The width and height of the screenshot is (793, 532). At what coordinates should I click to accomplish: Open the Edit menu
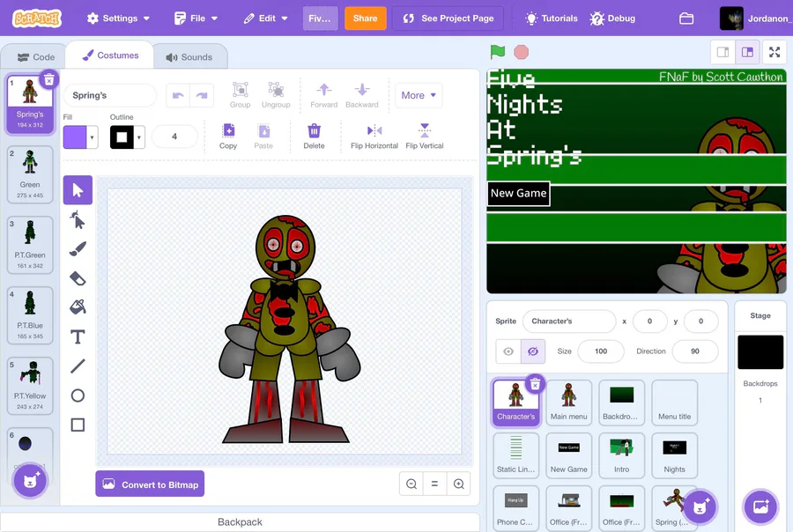coord(266,18)
